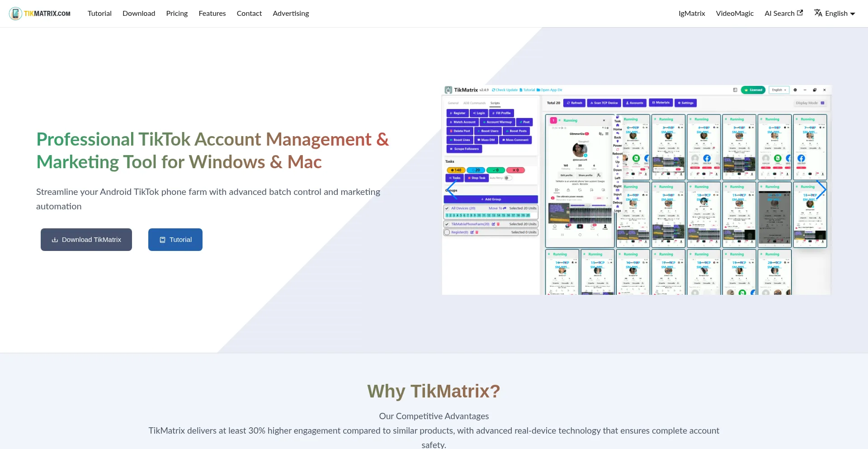The image size is (868, 449).
Task: Click the blue Tutorial button below the headline
Action: [x=175, y=240]
